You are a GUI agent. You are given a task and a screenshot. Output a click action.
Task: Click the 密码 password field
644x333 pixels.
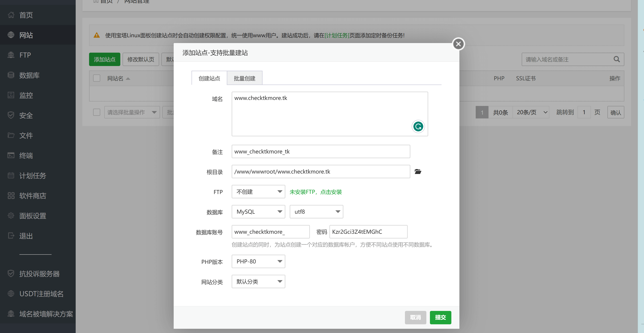point(368,232)
